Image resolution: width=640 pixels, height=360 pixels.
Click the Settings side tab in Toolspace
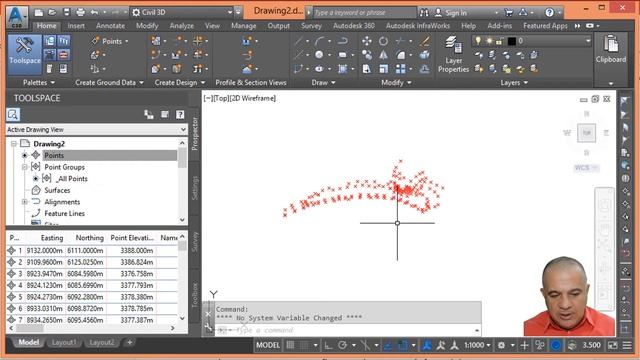point(195,188)
